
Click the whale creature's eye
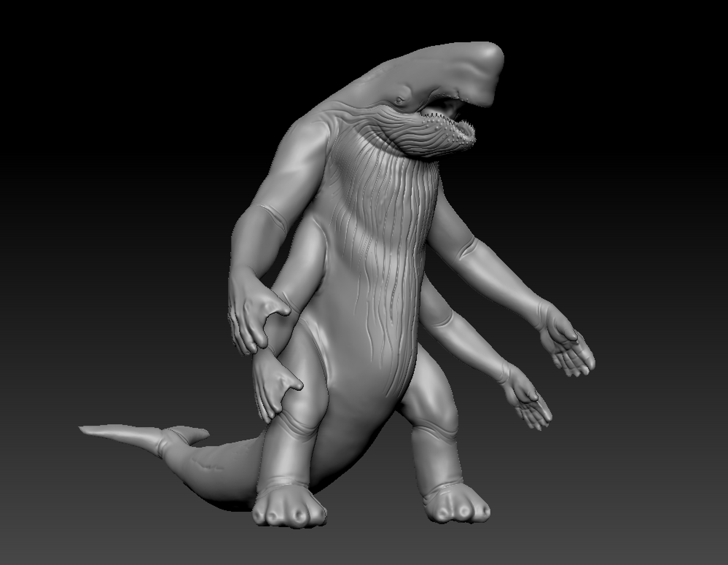tap(398, 101)
